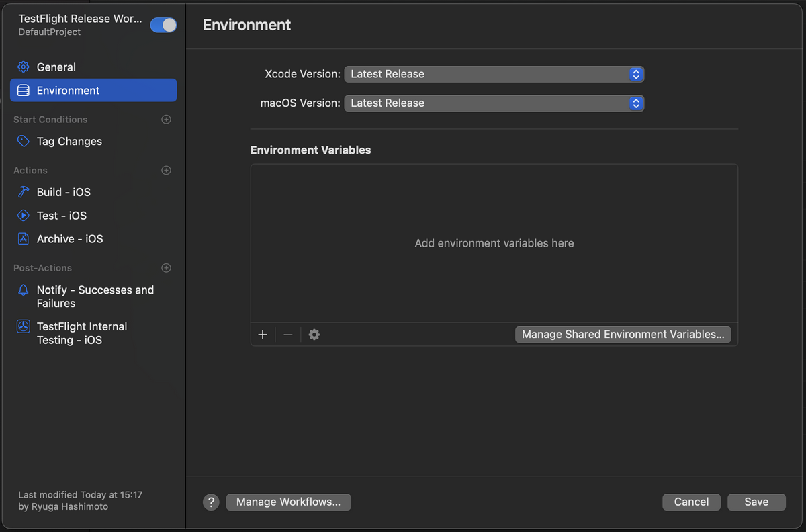Viewport: 806px width, 532px height.
Task: Select the Environment sidebar item
Action: click(x=93, y=91)
